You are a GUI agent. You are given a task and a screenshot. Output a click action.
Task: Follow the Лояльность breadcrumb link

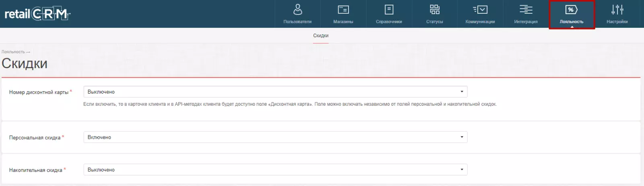(x=13, y=52)
